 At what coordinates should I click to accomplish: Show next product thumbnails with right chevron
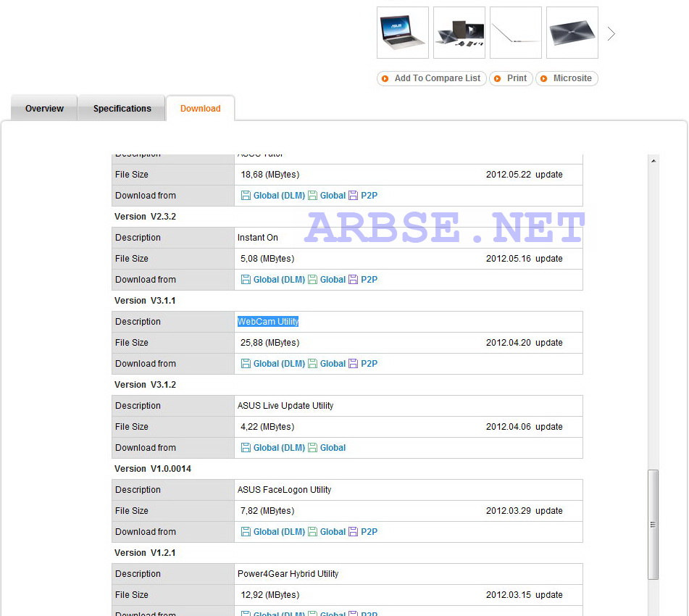[611, 33]
